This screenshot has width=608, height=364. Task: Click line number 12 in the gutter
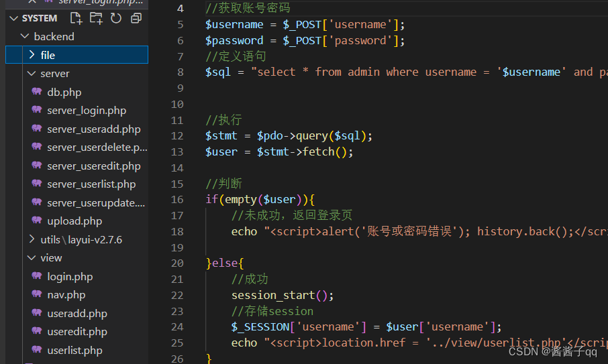pos(177,136)
